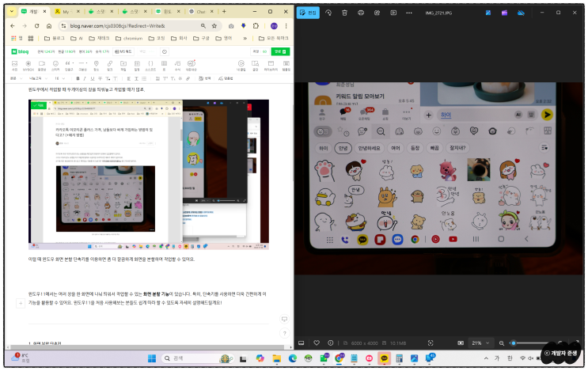Go to the Naver blog logo
The height and width of the screenshot is (371, 588).
click(x=21, y=51)
